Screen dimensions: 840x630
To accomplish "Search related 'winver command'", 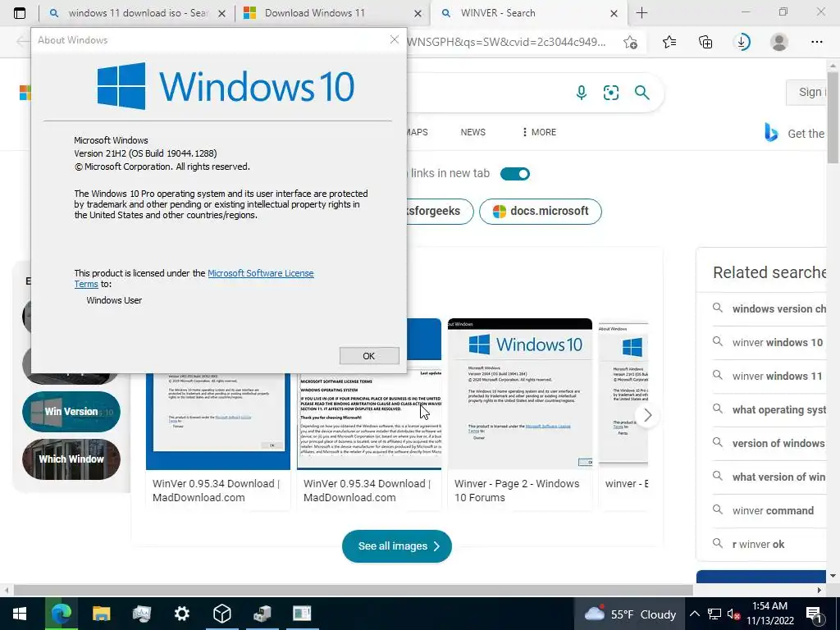I will (769, 510).
